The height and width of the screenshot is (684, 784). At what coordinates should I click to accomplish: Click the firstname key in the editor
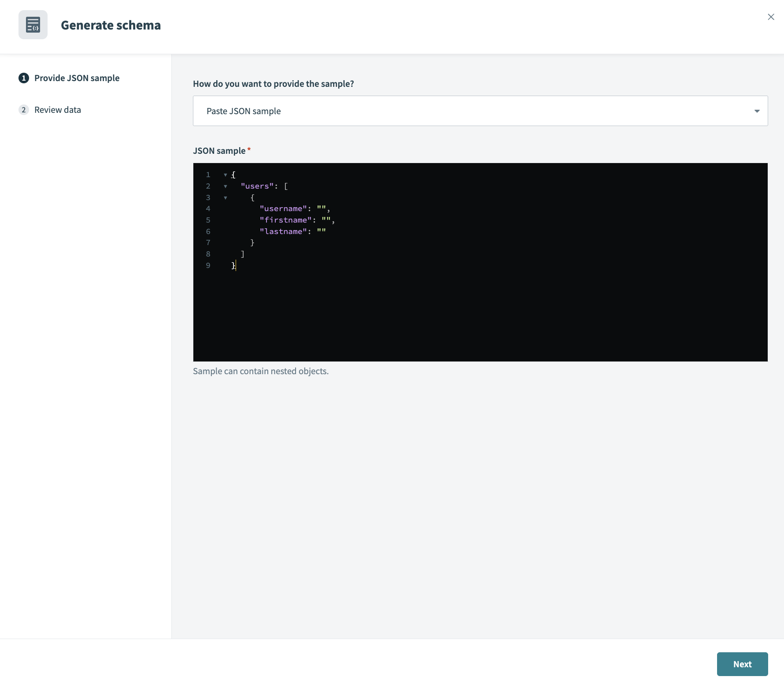coord(286,220)
